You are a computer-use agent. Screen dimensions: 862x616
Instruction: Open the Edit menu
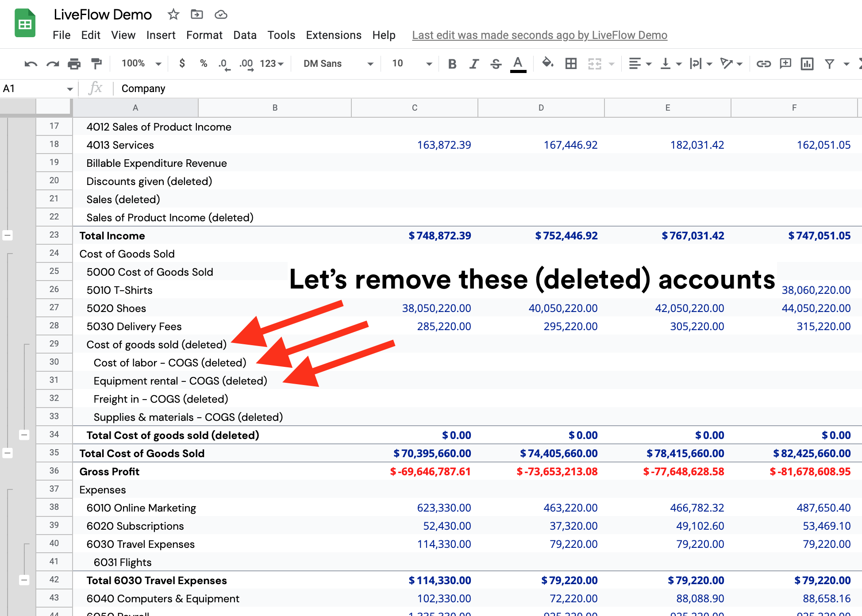(91, 35)
